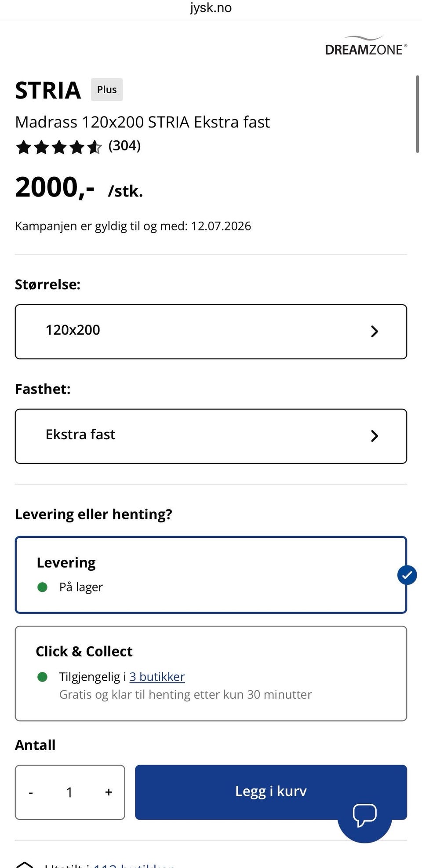The height and width of the screenshot is (868, 422).
Task: Click the page scrollbar on the right
Action: point(418,114)
